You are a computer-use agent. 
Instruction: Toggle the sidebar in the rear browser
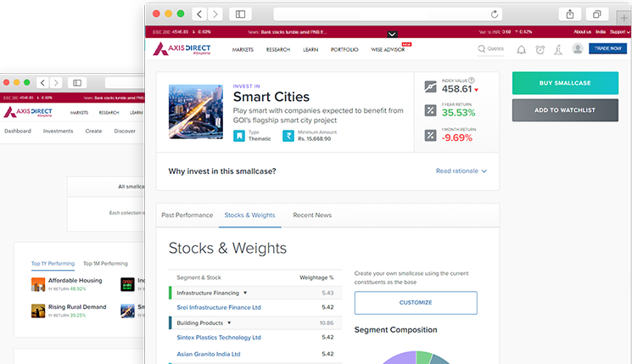coord(77,83)
